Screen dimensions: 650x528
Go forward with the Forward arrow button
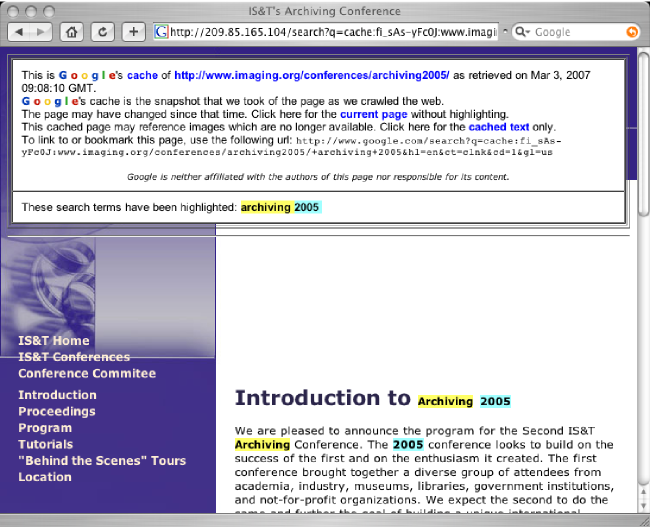[x=41, y=32]
